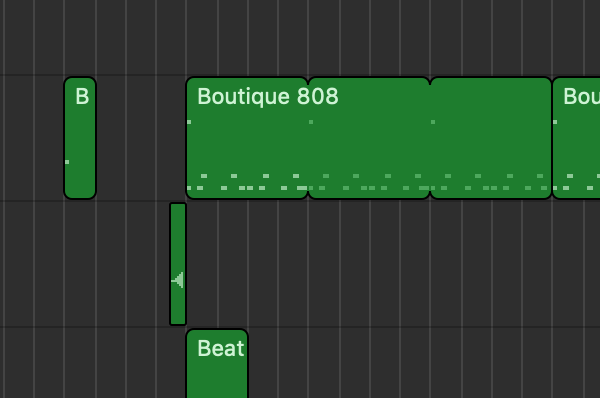The height and width of the screenshot is (398, 600).
Task: Click the high note at start of the rightmost Bou region
Action: [x=555, y=122]
